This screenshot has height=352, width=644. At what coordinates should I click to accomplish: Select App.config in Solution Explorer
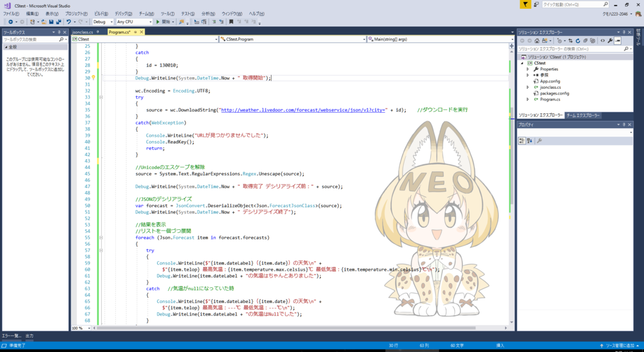pos(550,81)
